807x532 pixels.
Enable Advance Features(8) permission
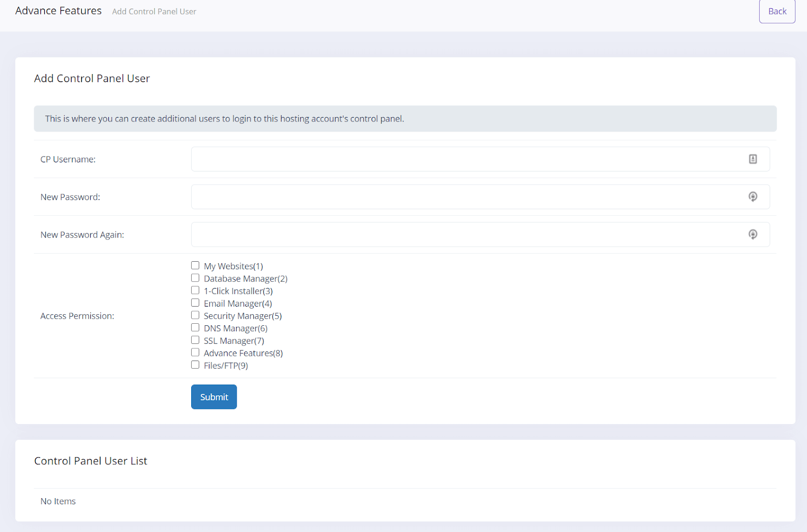(x=195, y=352)
